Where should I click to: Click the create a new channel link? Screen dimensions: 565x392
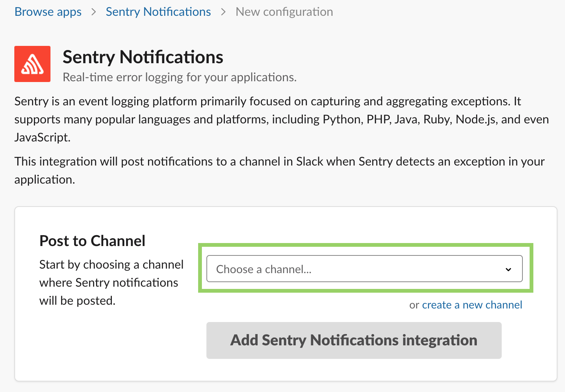pyautogui.click(x=472, y=305)
